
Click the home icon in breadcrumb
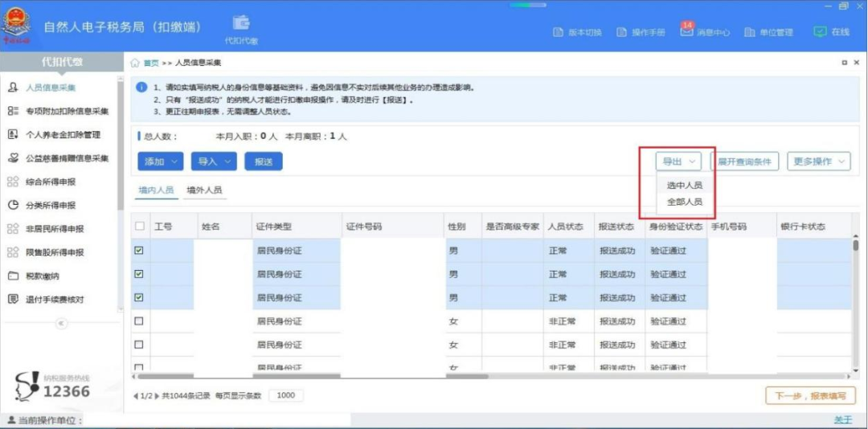(x=135, y=63)
